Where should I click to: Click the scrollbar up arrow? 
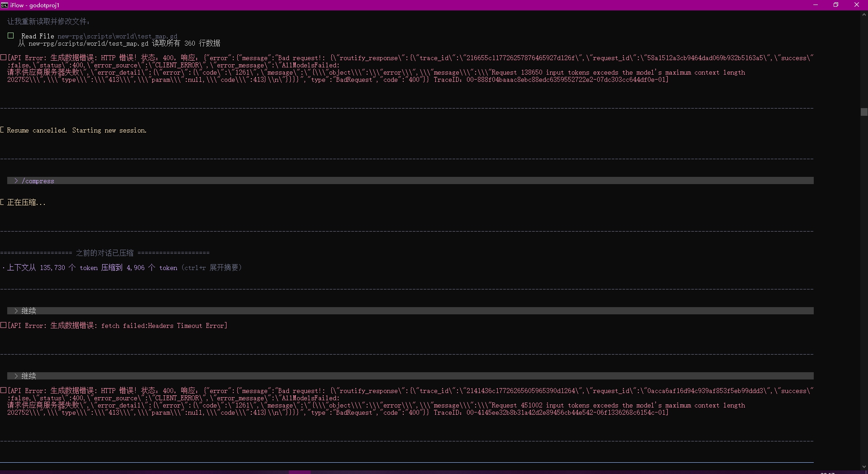click(864, 14)
